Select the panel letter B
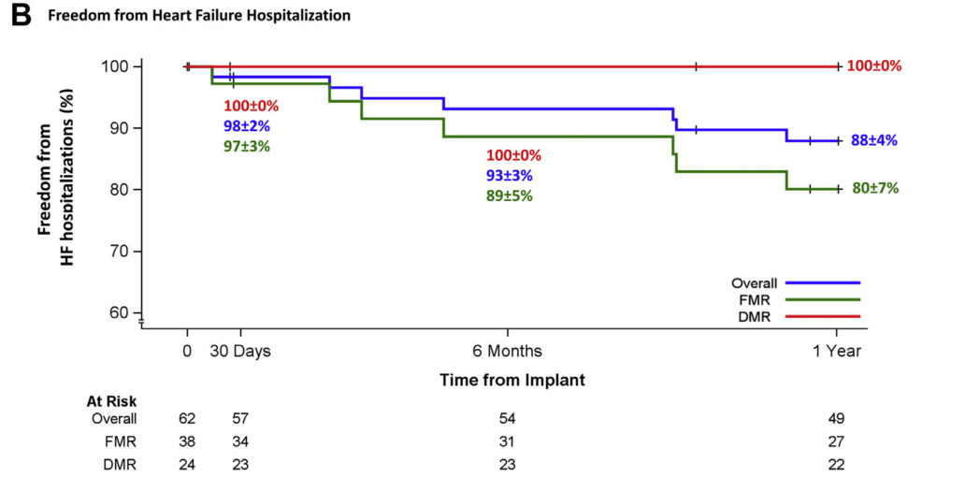The height and width of the screenshot is (491, 980). tap(19, 17)
